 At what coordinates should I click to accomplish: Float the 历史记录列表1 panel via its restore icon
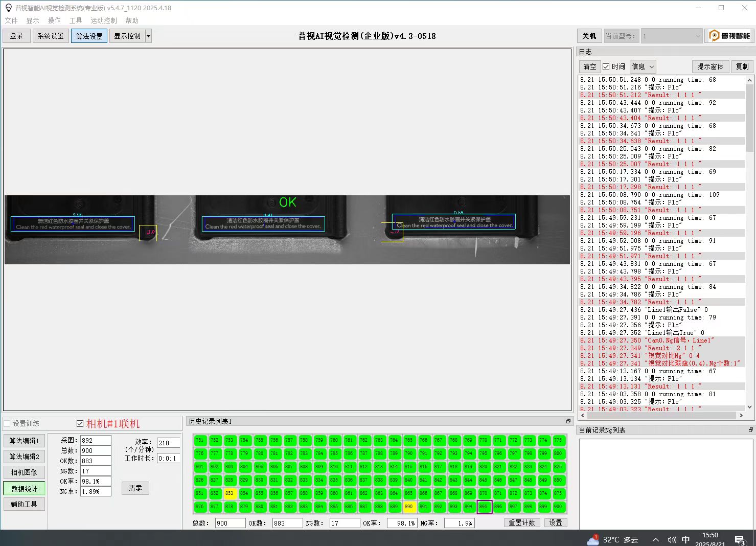(568, 421)
